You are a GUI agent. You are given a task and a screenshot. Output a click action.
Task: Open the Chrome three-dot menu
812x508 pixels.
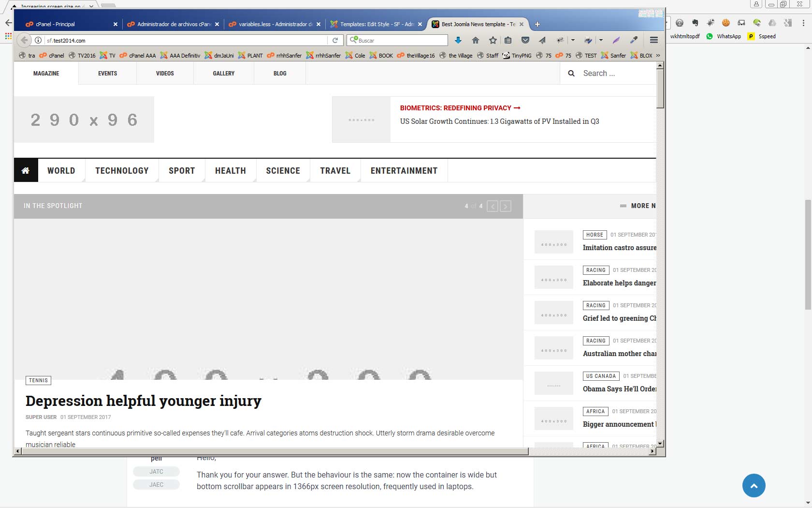(x=804, y=23)
